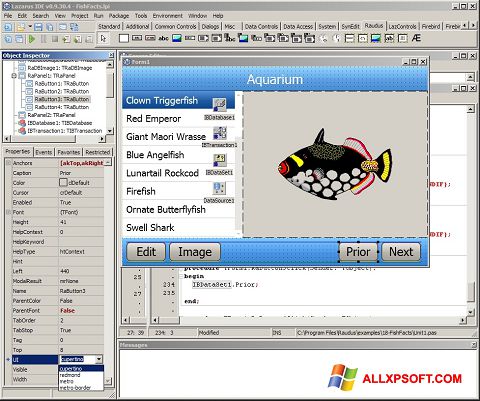
Task: Pick the abc label component icon
Action: click(163, 38)
